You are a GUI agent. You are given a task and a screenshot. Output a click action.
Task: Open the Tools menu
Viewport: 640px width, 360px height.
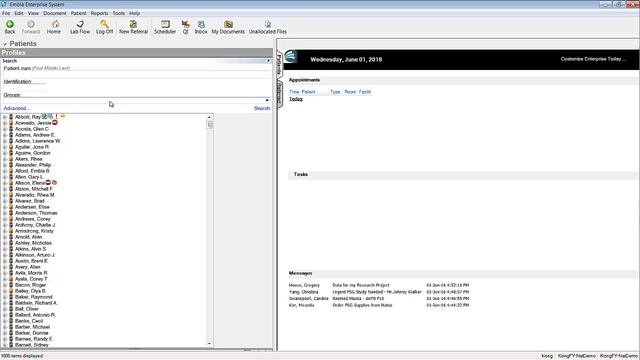tap(119, 13)
